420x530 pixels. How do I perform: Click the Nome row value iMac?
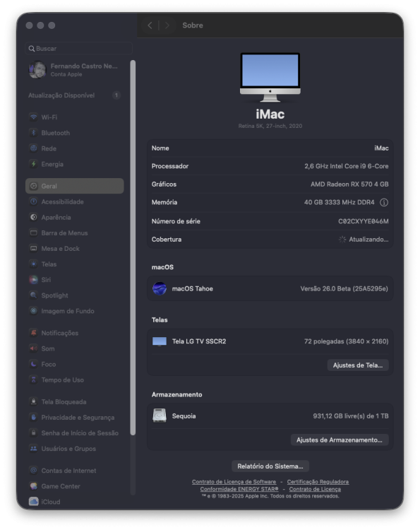pyautogui.click(x=381, y=148)
